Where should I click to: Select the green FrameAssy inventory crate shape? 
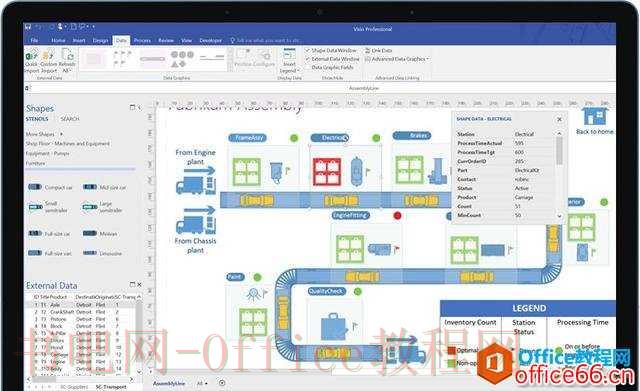coord(247,172)
